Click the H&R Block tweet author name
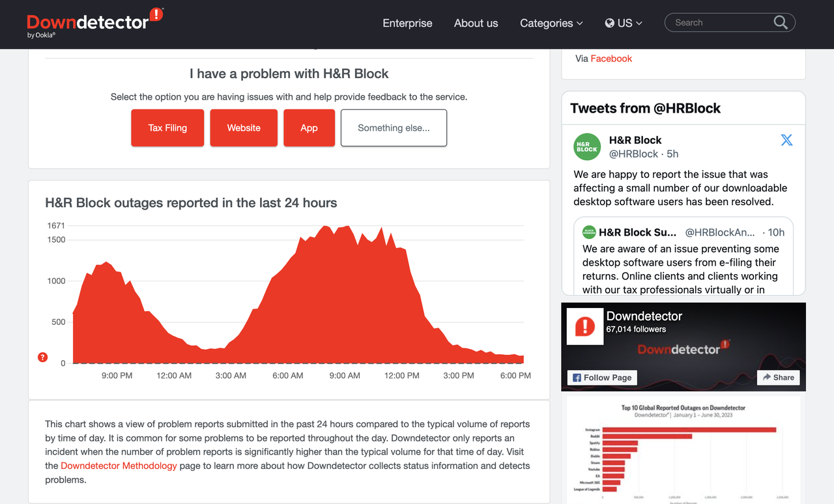 (x=635, y=140)
